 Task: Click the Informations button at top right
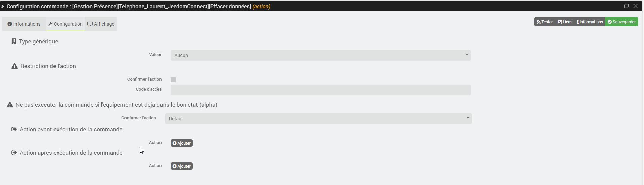click(x=590, y=22)
